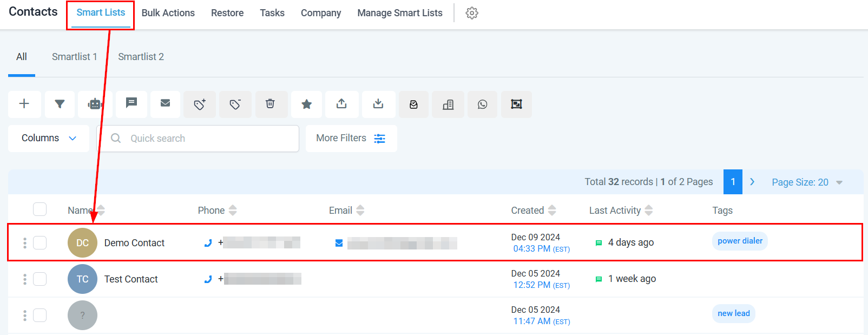This screenshot has width=868, height=335.
Task: Click the Quick search input field
Action: point(206,139)
